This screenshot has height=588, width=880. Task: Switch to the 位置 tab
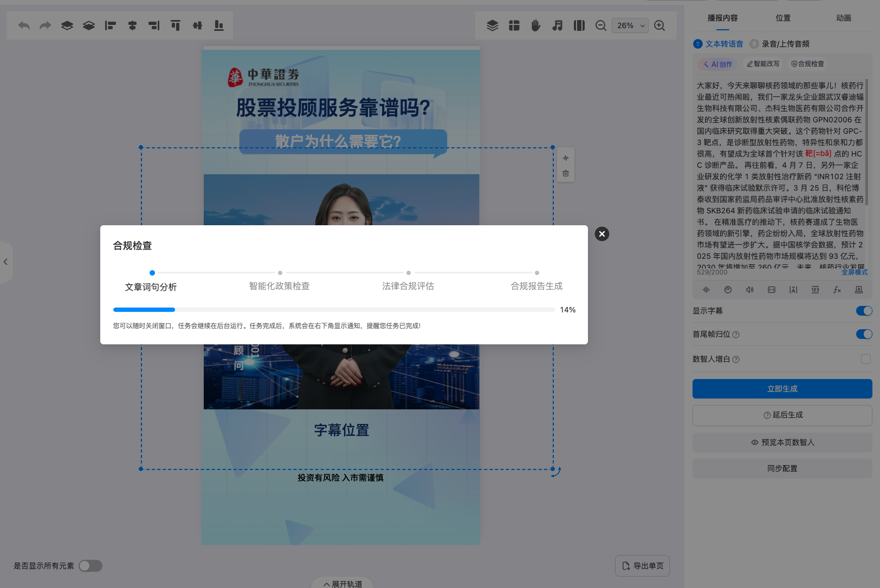(x=783, y=18)
